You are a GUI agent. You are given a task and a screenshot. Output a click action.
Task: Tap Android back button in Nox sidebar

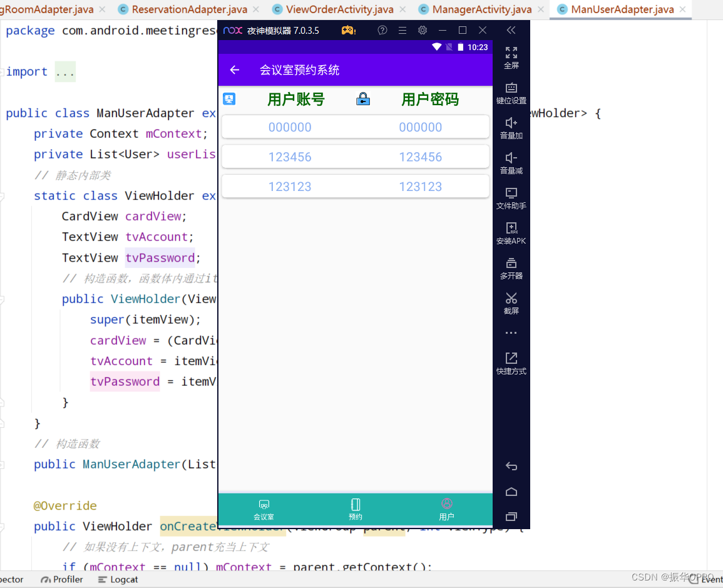click(511, 467)
